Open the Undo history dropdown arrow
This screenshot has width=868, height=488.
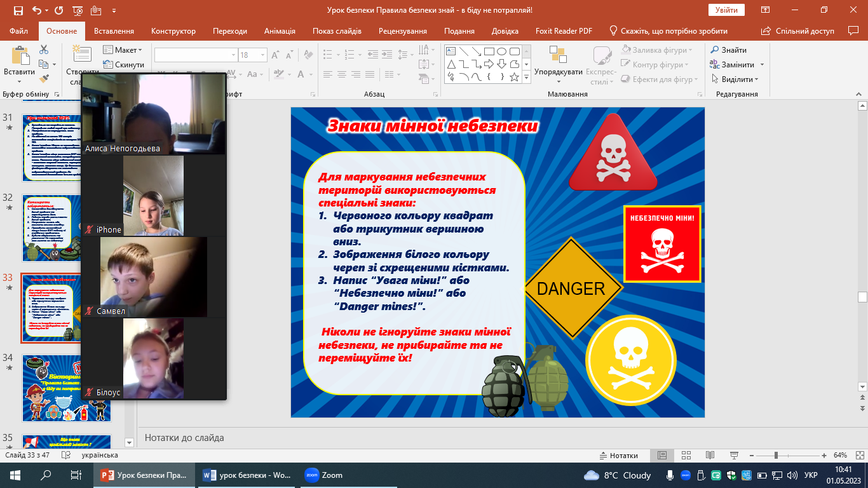coord(47,11)
